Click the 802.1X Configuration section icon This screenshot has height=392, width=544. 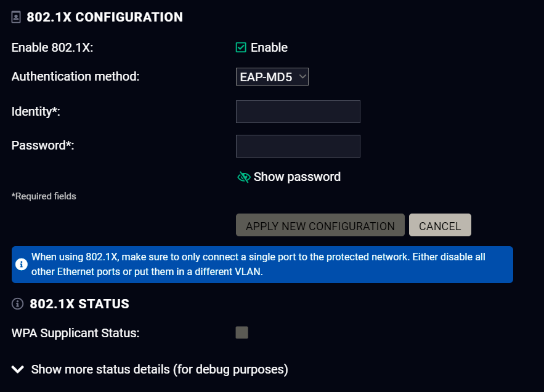(16, 17)
